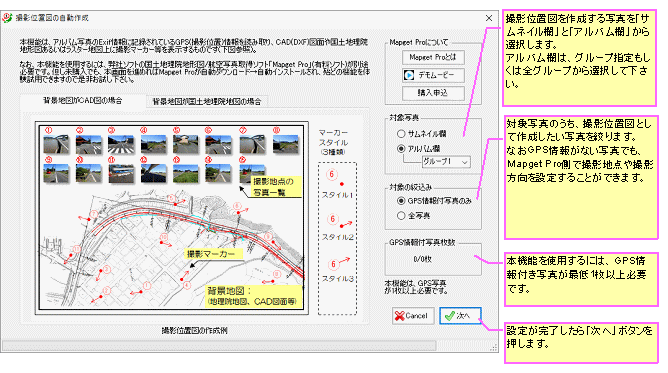Click the application logo in title bar
Image resolution: width=668 pixels, height=373 pixels.
7,18
